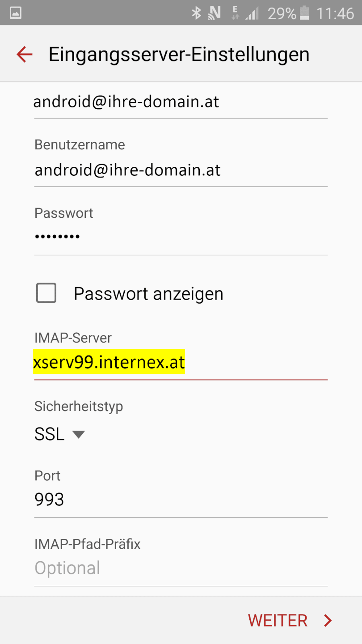Tap the red back arrow icon

pos(25,55)
